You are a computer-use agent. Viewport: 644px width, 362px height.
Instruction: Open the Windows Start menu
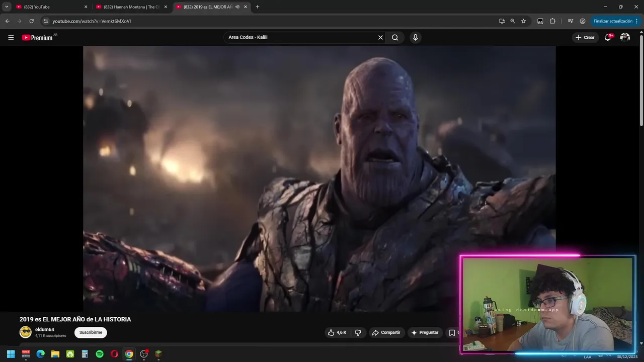tap(11, 354)
